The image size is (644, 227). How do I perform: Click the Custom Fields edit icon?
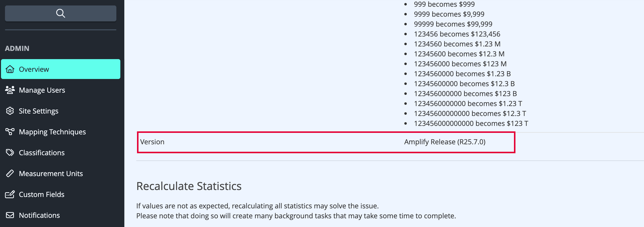[x=10, y=194]
